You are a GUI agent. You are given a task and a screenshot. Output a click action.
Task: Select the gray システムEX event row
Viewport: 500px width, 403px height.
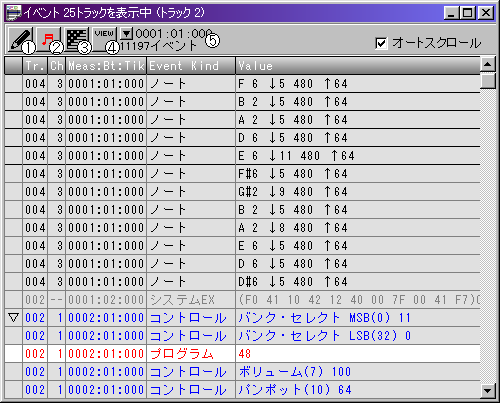pos(242,300)
